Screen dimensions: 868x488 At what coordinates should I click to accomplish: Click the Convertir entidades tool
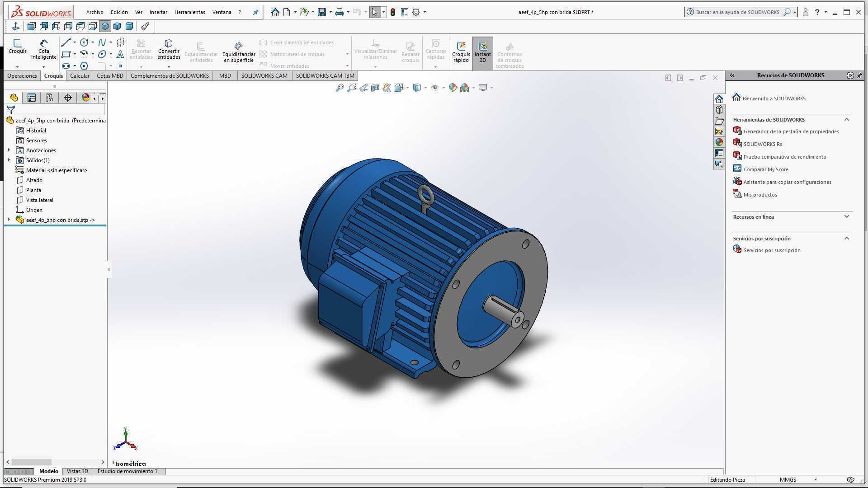click(x=169, y=49)
